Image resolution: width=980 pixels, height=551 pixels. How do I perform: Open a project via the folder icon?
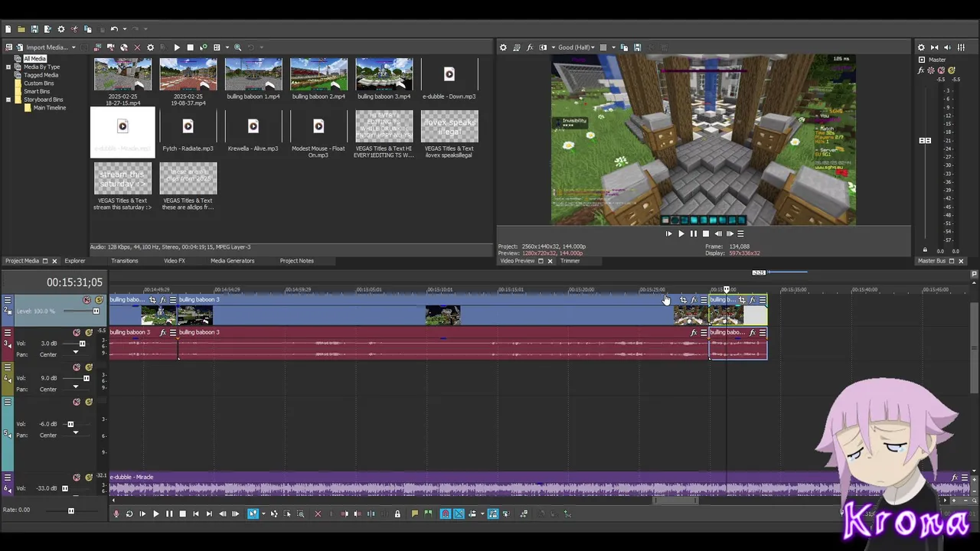[x=21, y=29]
